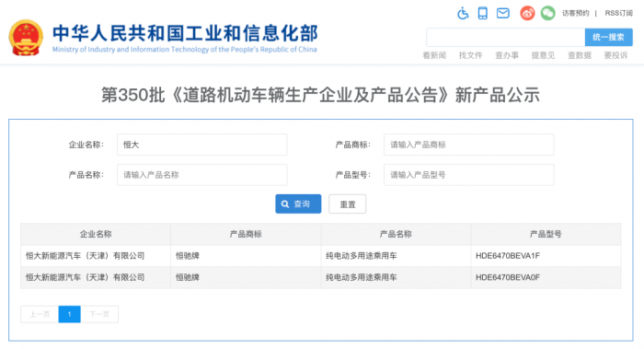The image size is (644, 349).
Task: Click the 访客预约 link
Action: [575, 13]
